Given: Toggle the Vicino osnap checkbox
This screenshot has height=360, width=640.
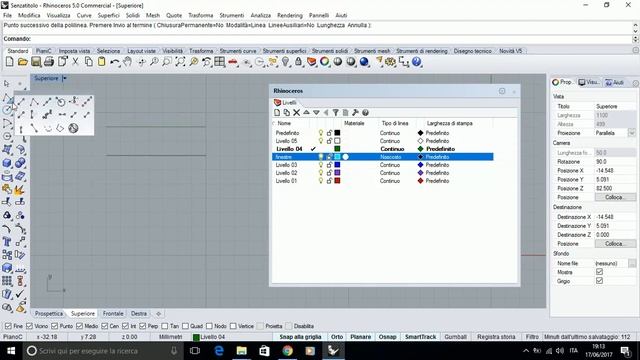Looking at the screenshot, I should (29, 326).
